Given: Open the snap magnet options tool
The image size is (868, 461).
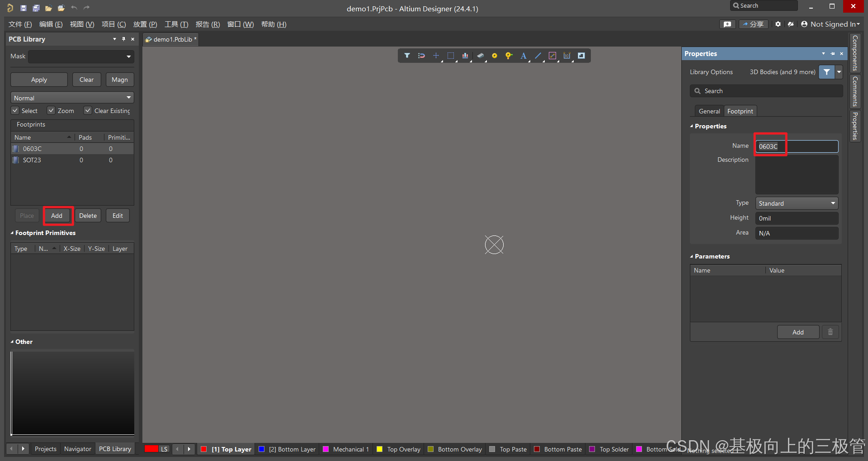Looking at the screenshot, I should pos(422,56).
